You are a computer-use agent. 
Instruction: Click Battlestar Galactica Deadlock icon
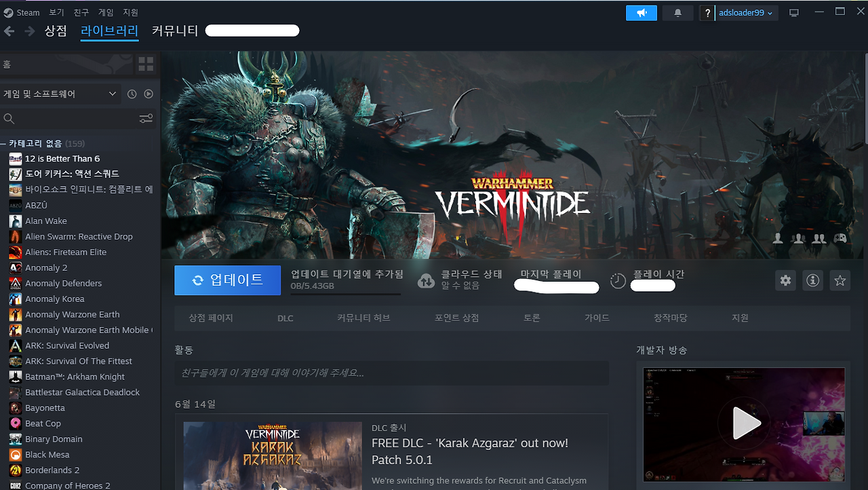pyautogui.click(x=16, y=392)
